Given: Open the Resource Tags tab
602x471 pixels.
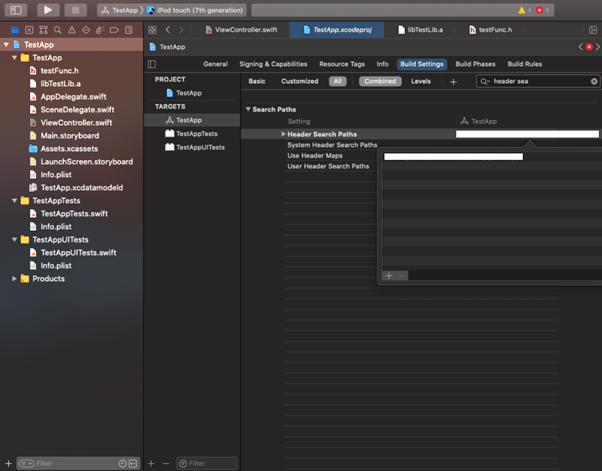Looking at the screenshot, I should click(x=342, y=64).
